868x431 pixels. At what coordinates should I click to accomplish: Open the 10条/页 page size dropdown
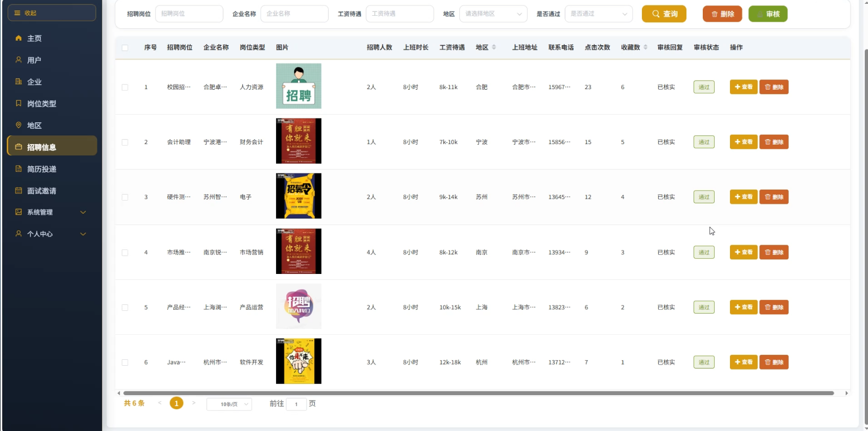coord(229,404)
